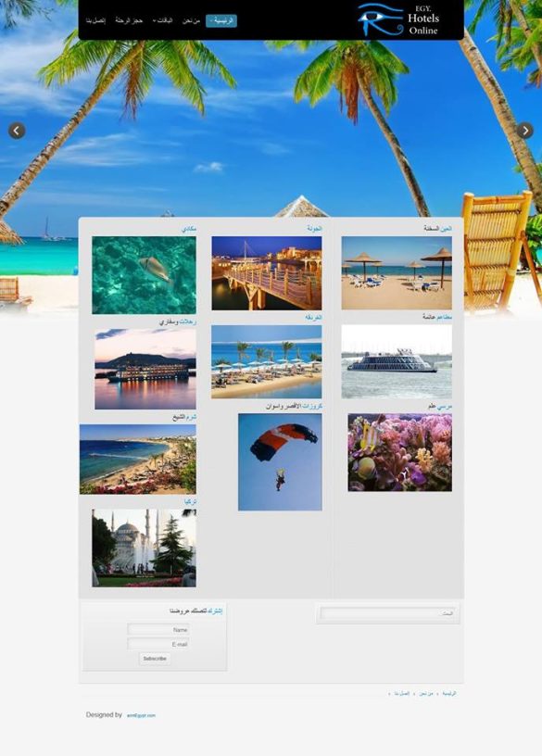Image resolution: width=542 pixels, height=756 pixels.
Task: Open the الرئيسية home menu tab
Action: click(221, 20)
